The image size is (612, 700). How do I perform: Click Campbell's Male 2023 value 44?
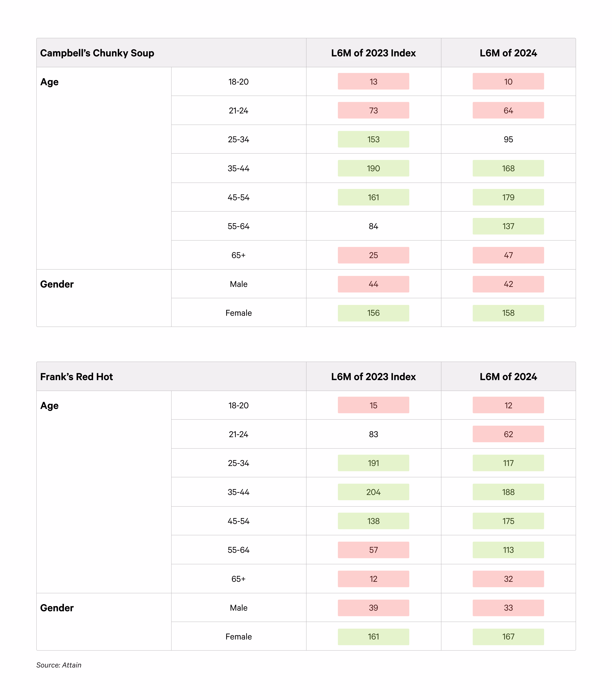(373, 284)
